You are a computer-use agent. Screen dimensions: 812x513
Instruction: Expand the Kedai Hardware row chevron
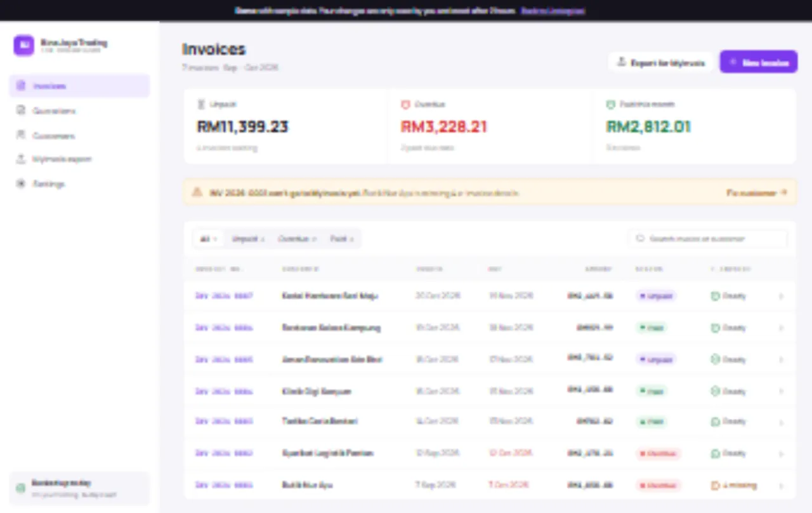781,296
